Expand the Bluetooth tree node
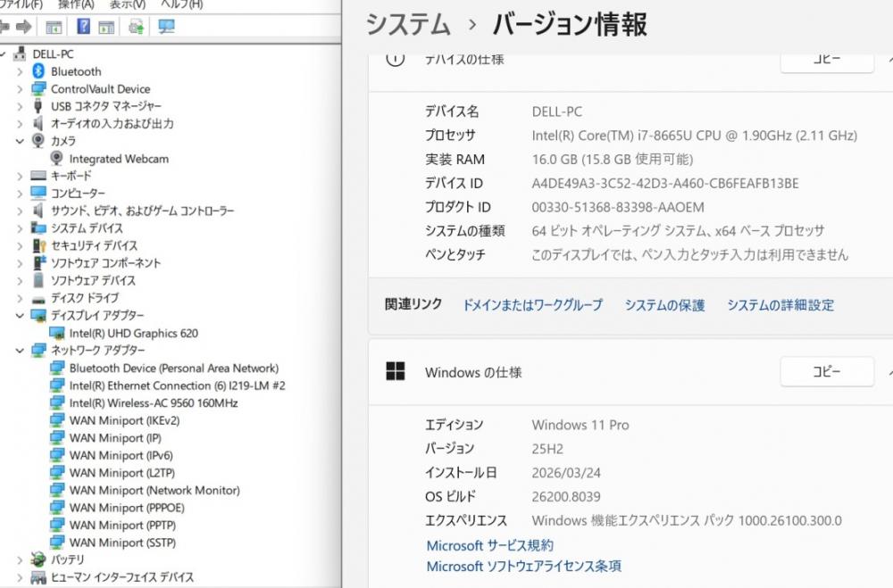 20,71
